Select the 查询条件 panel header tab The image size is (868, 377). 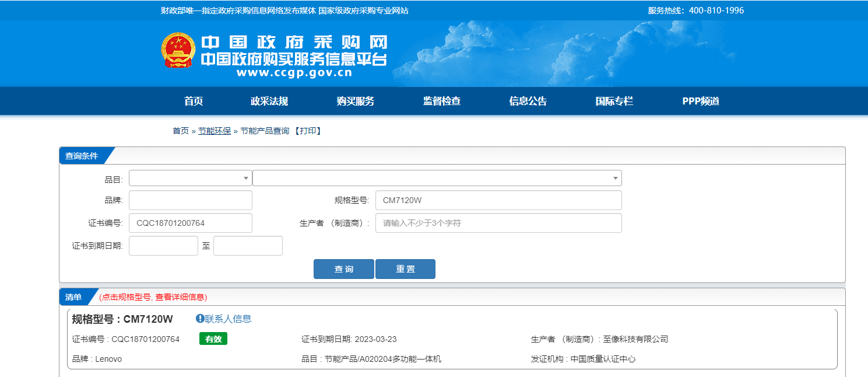82,156
